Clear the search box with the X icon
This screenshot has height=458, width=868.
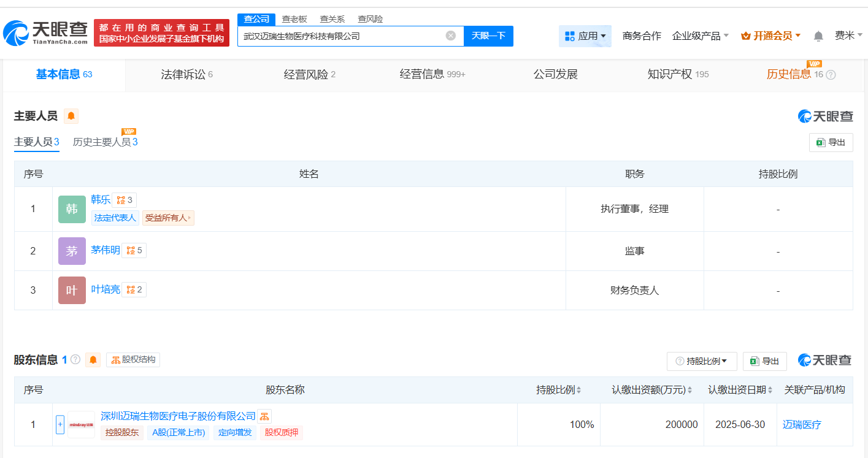pyautogui.click(x=451, y=36)
